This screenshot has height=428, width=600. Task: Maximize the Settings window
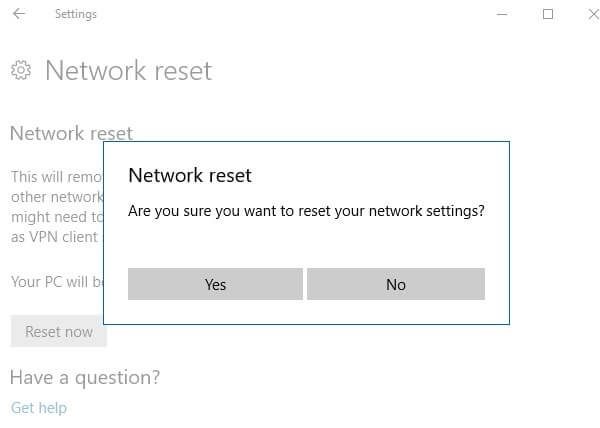(548, 14)
